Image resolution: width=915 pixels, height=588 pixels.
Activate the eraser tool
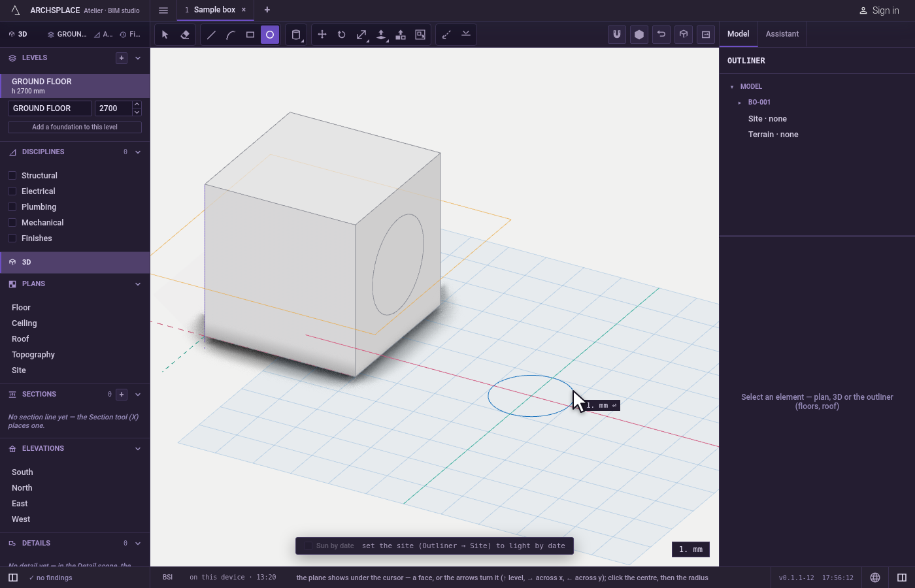click(x=185, y=35)
